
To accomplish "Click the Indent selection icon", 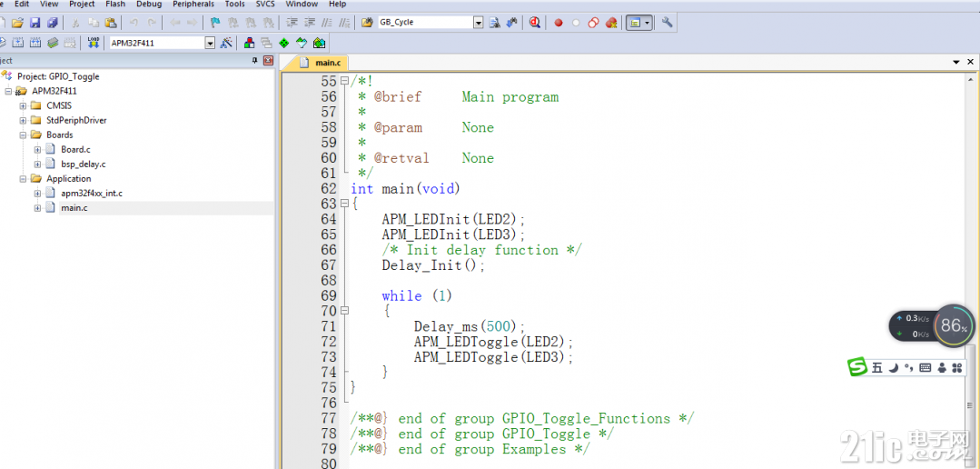I will pos(292,23).
